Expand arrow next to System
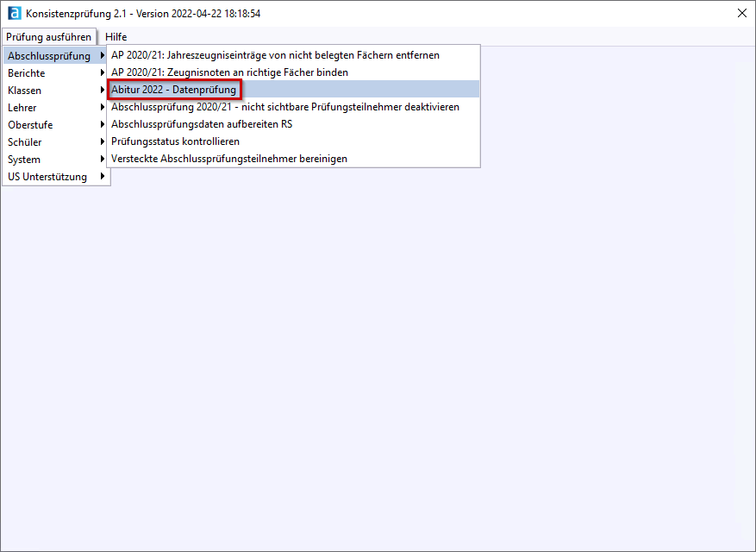Image resolution: width=756 pixels, height=552 pixels. [x=103, y=159]
